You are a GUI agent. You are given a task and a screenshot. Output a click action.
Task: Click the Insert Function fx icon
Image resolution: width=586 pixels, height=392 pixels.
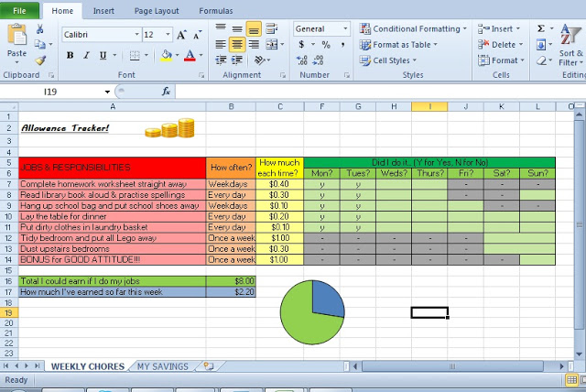pos(166,92)
